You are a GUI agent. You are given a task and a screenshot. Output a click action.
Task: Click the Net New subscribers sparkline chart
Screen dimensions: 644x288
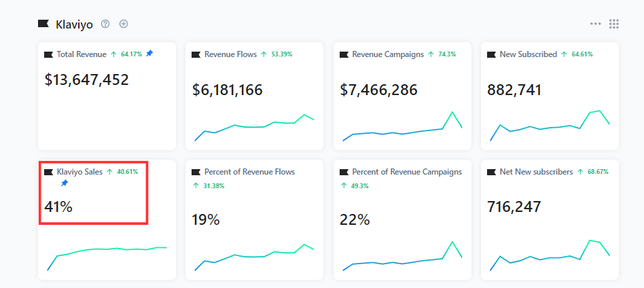pos(550,255)
